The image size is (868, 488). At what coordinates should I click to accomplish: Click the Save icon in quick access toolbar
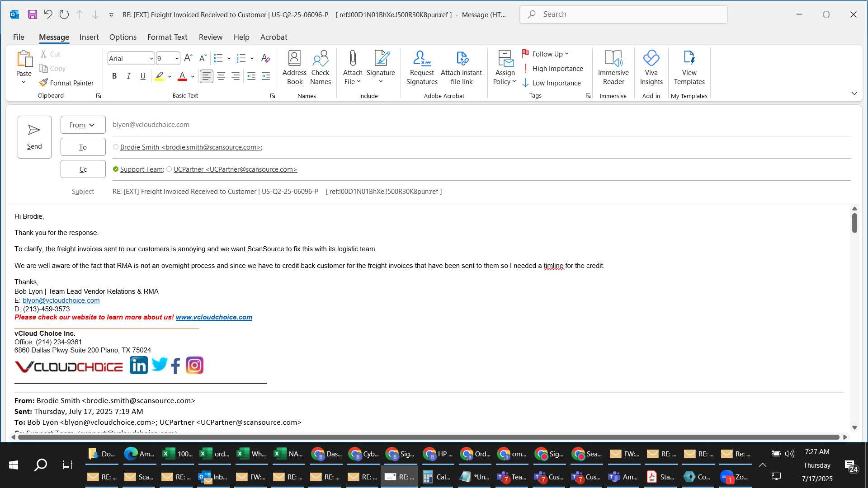point(33,14)
